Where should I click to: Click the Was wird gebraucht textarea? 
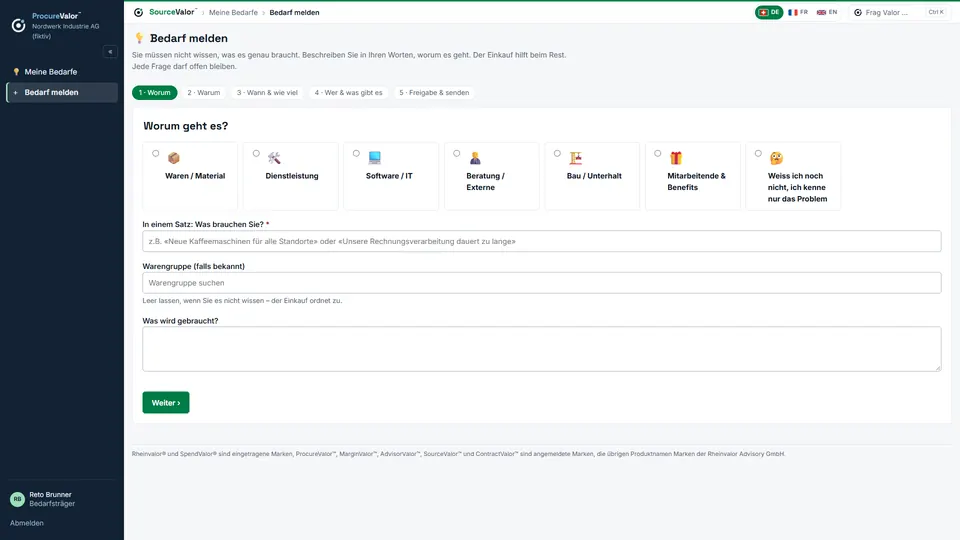[542, 349]
